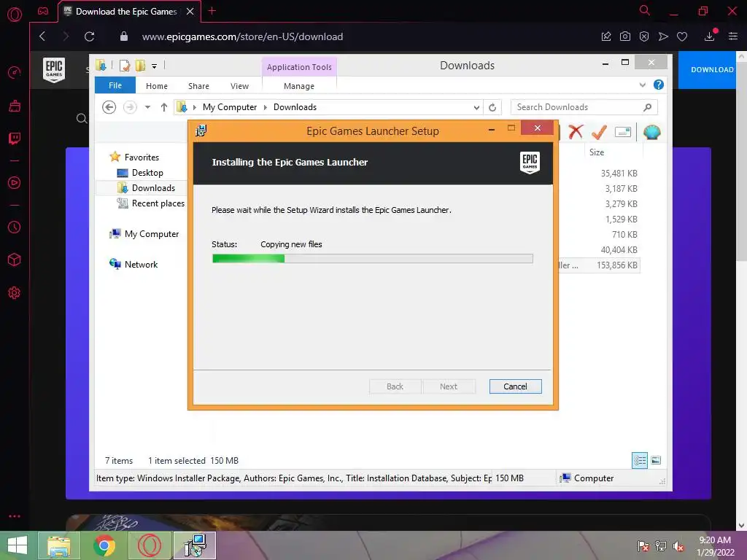Open Quick Access Toolbar customize dropdown
The height and width of the screenshot is (560, 747).
pos(155,66)
